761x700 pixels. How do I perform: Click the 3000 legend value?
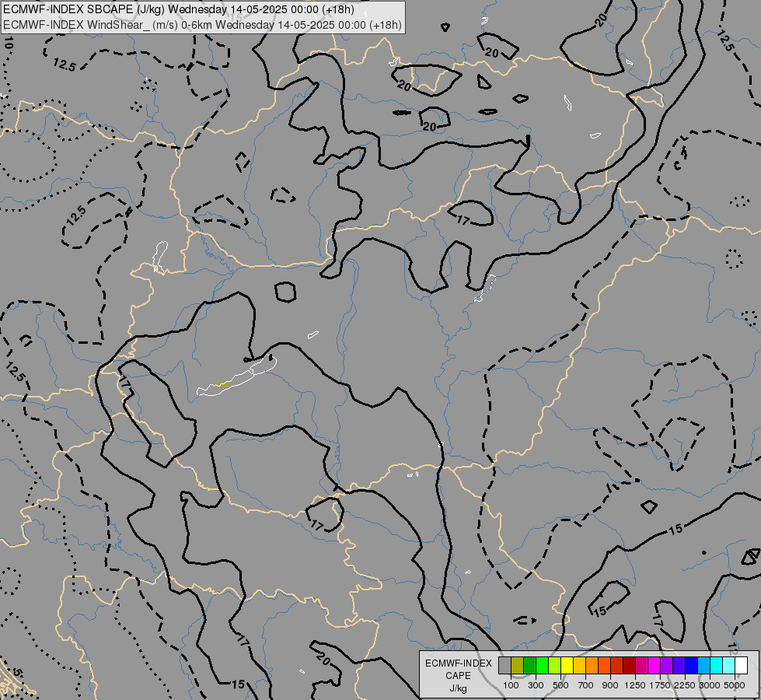click(x=710, y=685)
